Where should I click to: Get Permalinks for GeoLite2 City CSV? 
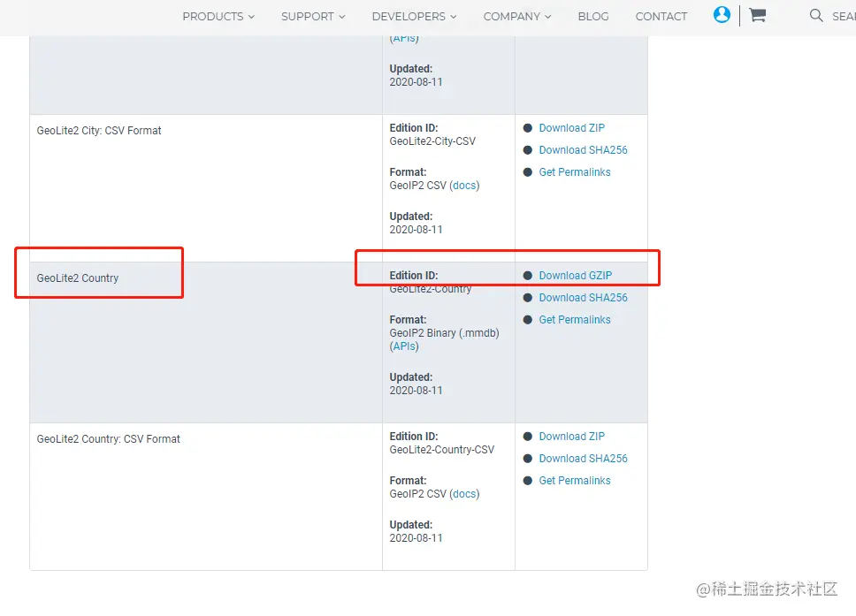click(575, 171)
